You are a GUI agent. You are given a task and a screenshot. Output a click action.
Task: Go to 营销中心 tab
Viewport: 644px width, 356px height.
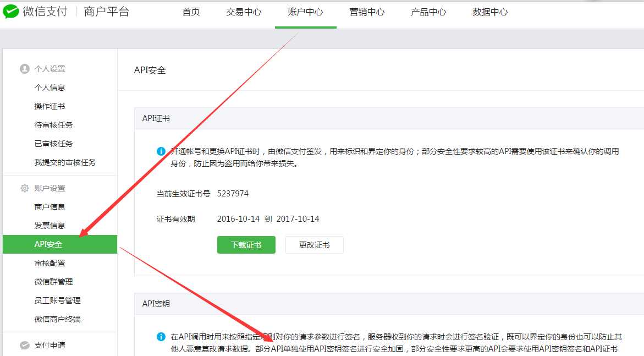367,12
